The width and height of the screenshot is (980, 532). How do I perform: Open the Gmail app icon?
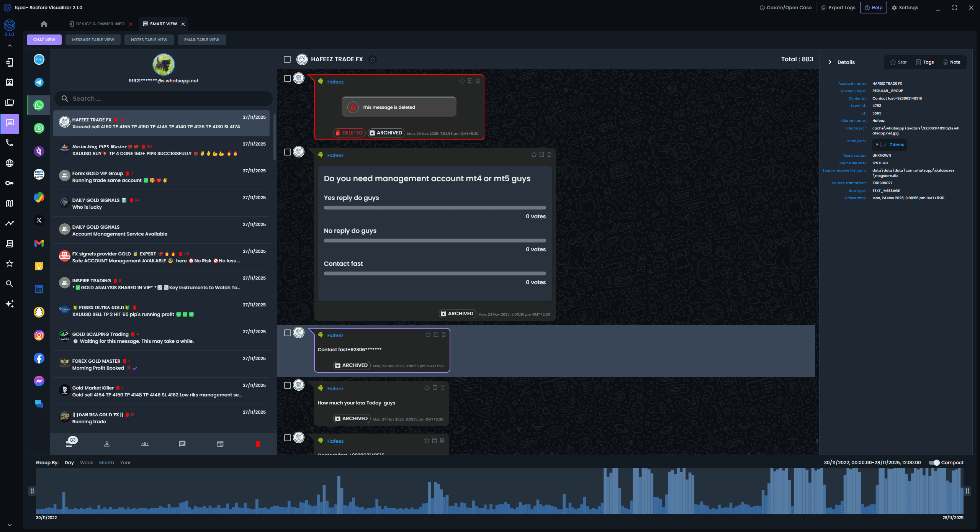click(x=39, y=243)
